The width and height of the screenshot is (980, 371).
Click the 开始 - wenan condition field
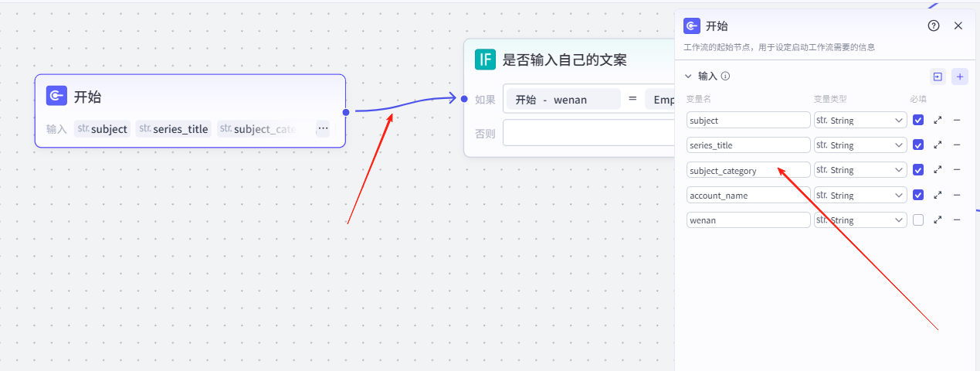[561, 99]
